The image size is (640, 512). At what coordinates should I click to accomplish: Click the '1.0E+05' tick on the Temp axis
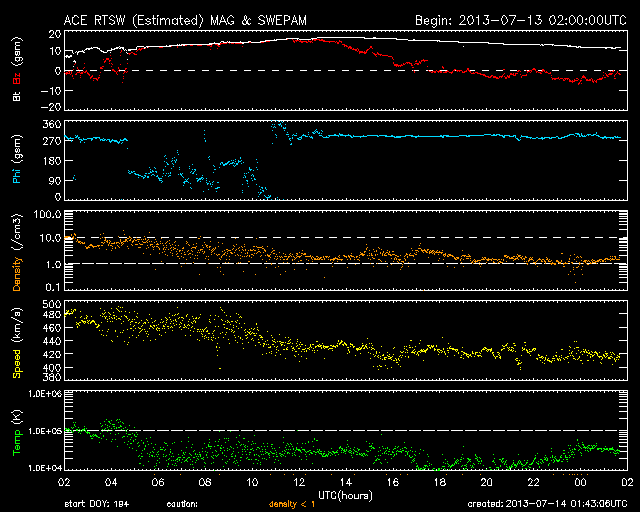coord(45,431)
